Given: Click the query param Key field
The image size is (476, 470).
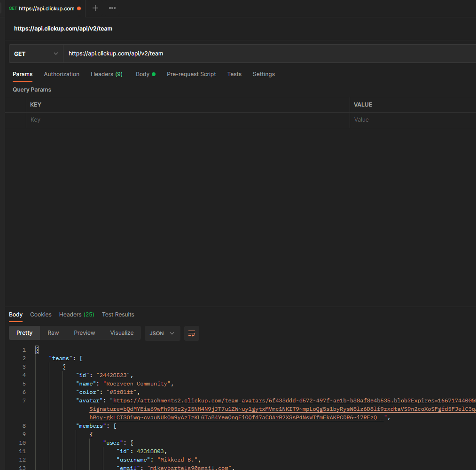Looking at the screenshot, I should (188, 120).
